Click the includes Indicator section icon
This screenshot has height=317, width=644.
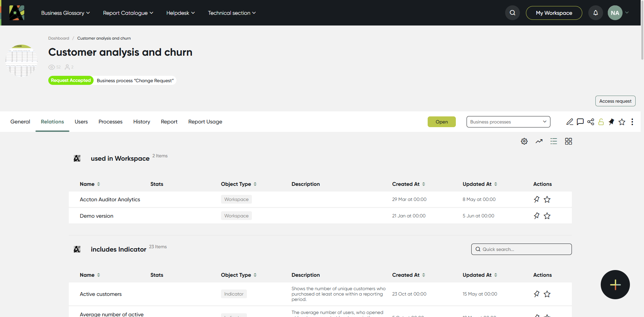click(77, 249)
